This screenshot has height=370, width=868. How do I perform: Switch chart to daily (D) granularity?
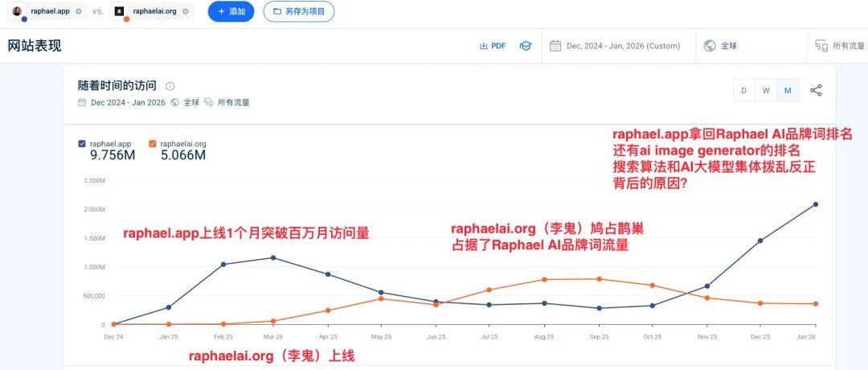click(x=743, y=91)
